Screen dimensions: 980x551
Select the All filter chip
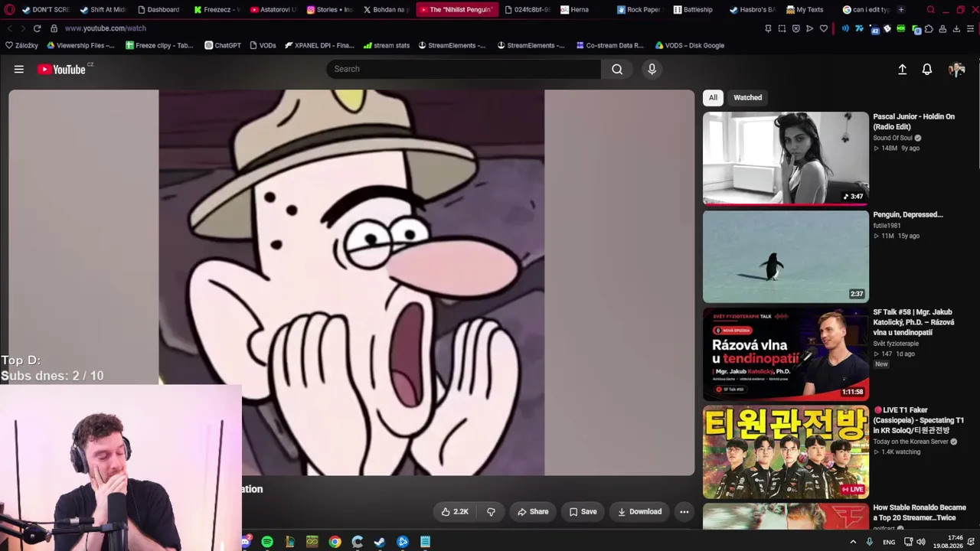pyautogui.click(x=713, y=97)
